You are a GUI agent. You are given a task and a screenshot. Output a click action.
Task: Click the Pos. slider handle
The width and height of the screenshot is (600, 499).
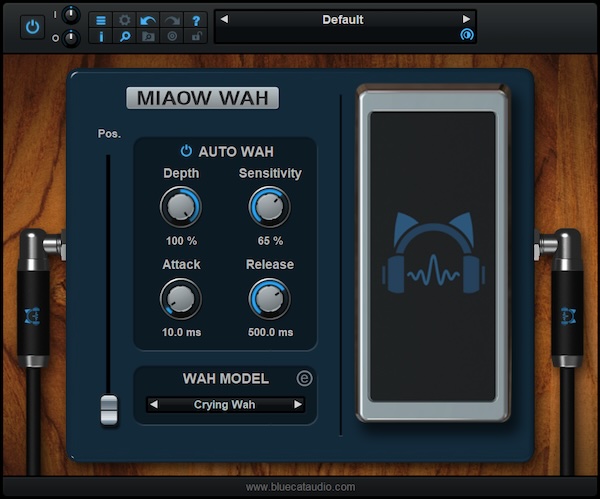[109, 410]
